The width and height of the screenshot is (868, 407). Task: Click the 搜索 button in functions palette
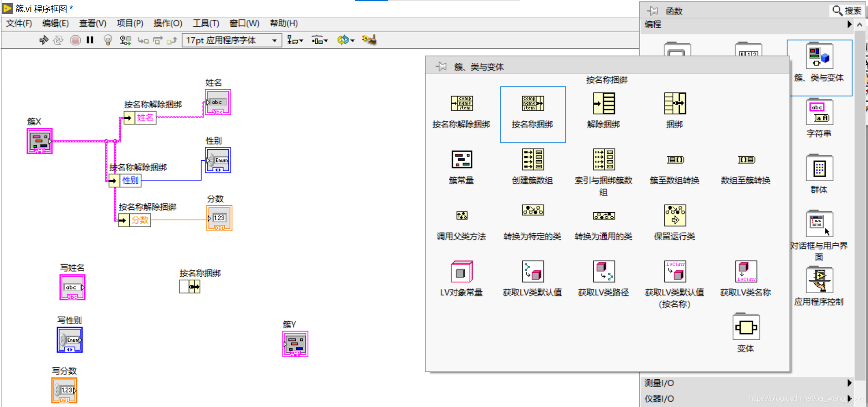click(847, 10)
